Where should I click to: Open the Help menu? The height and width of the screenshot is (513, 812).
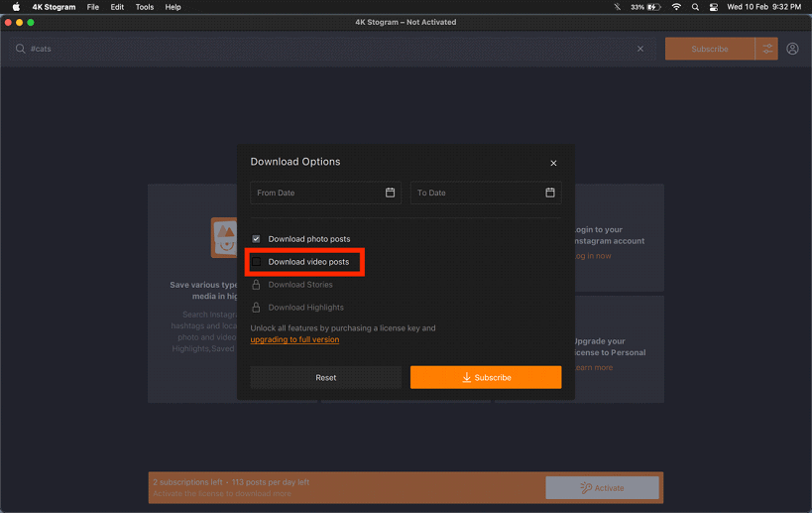pyautogui.click(x=173, y=7)
